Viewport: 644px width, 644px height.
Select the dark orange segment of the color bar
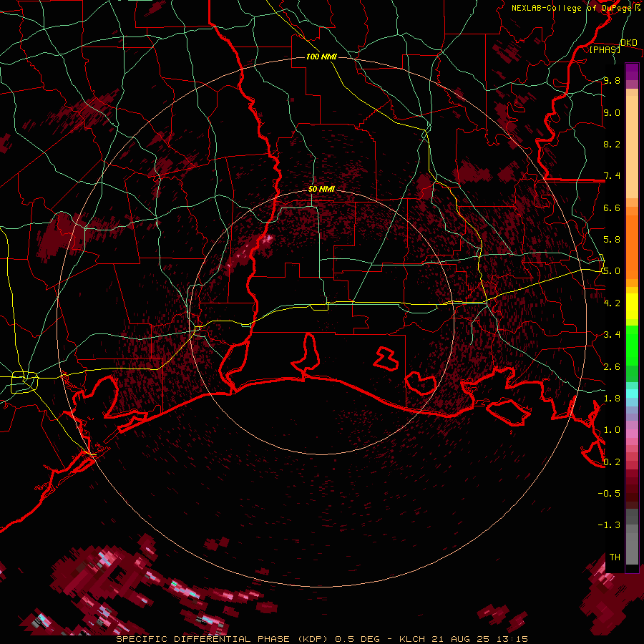pos(632,246)
